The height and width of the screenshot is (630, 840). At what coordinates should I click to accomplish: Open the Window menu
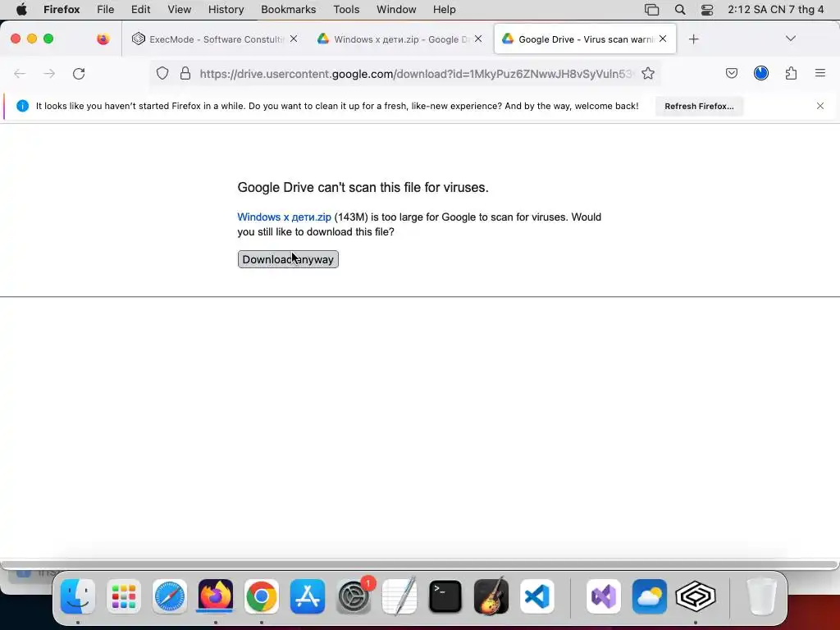pos(396,10)
